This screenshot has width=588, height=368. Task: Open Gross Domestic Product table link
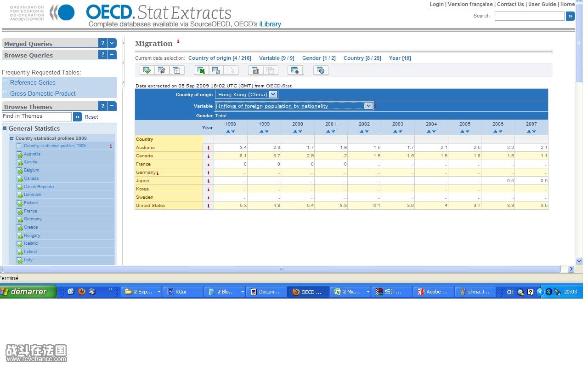click(43, 93)
